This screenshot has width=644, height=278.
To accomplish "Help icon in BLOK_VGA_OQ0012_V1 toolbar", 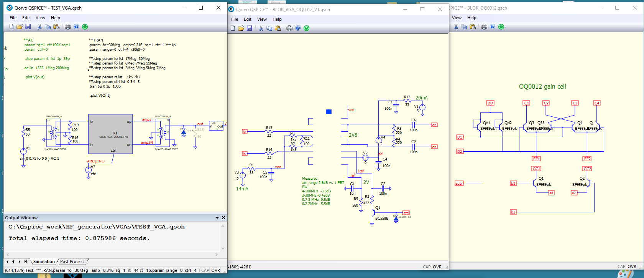I will 298,28.
